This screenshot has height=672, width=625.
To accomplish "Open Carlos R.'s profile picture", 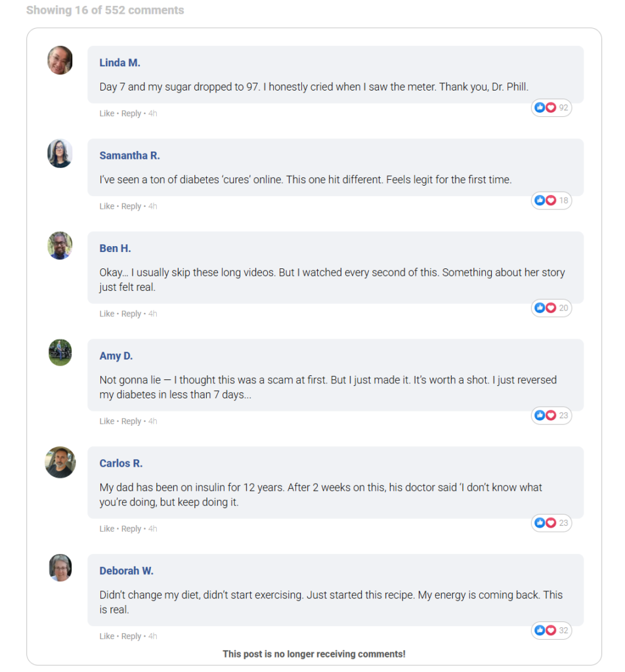I will point(60,462).
